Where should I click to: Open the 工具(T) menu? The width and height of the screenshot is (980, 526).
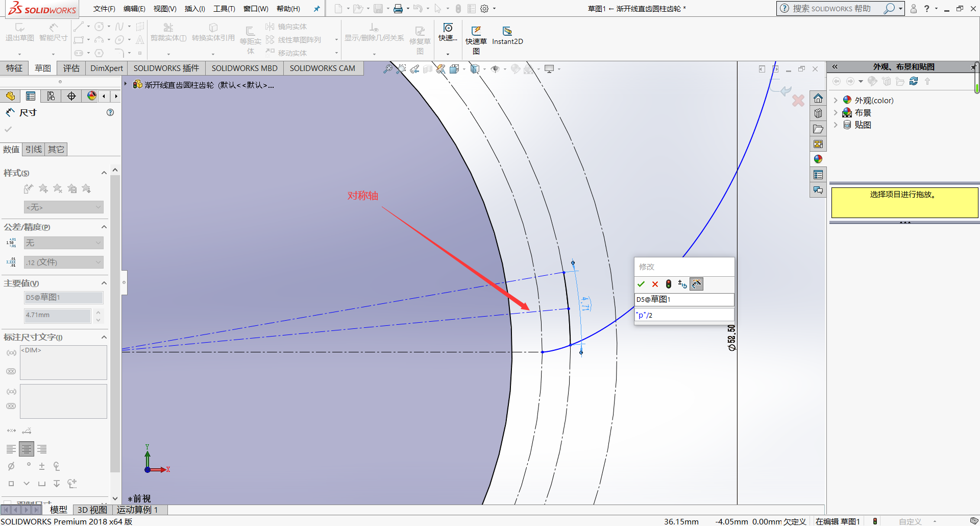[224, 9]
